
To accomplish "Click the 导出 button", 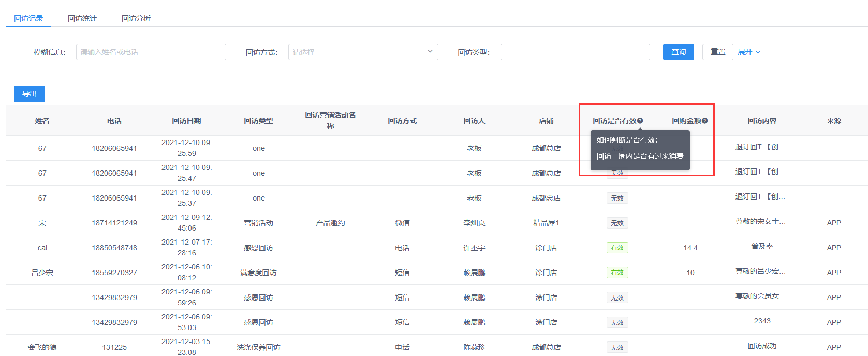I will pos(30,94).
